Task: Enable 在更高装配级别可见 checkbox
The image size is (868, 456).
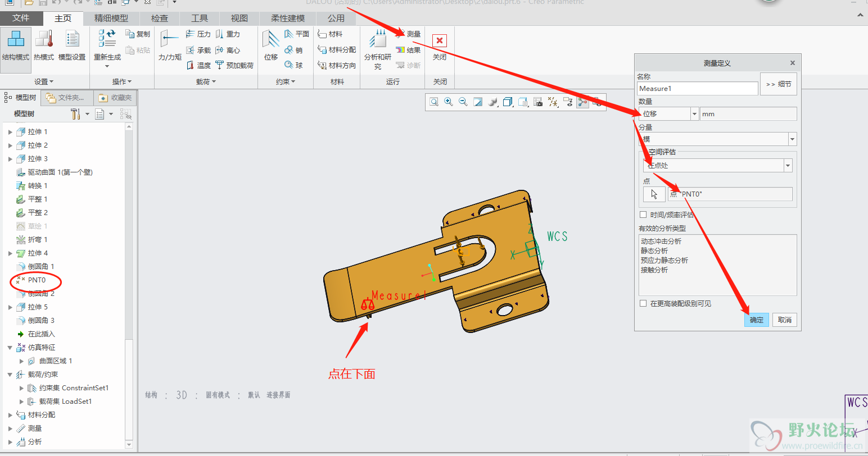Action: tap(643, 303)
